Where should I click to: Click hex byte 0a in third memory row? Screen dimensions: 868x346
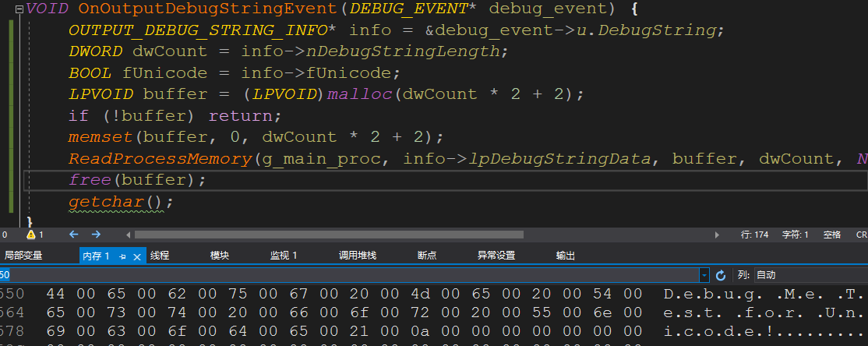tap(420, 333)
